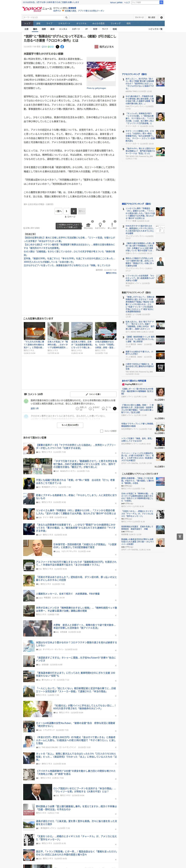Click the 現代ビジネス publisher logo
The height and width of the screenshot is (868, 186).
pos(104,47)
